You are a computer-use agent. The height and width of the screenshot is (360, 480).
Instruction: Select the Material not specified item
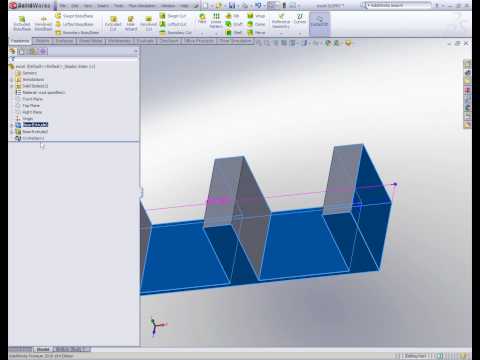click(x=40, y=93)
